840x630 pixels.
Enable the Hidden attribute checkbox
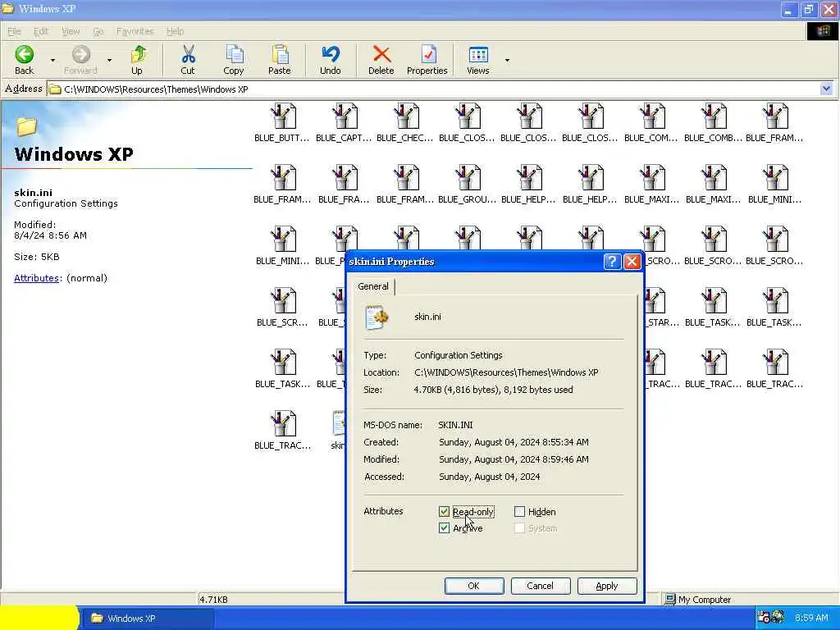(x=519, y=512)
